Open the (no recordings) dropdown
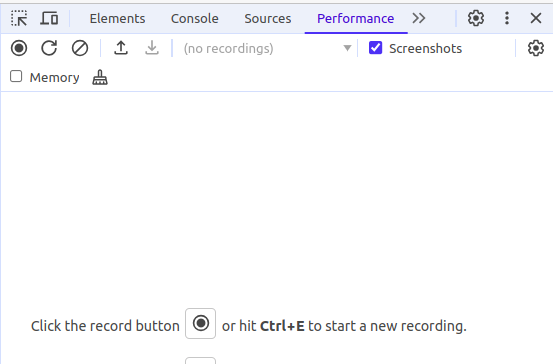553x364 pixels. coord(267,48)
